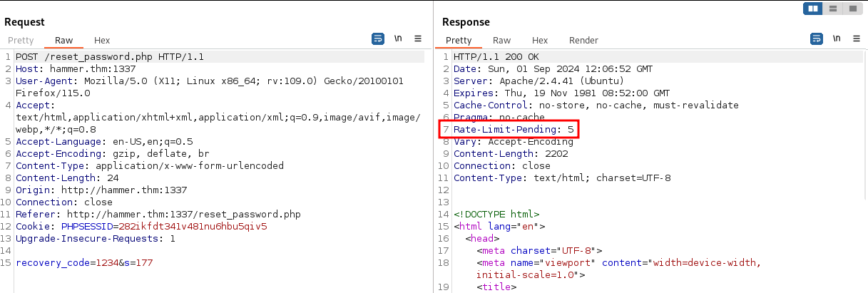
Task: Click the recovery_code=1234&s=177 body line
Action: 84,263
